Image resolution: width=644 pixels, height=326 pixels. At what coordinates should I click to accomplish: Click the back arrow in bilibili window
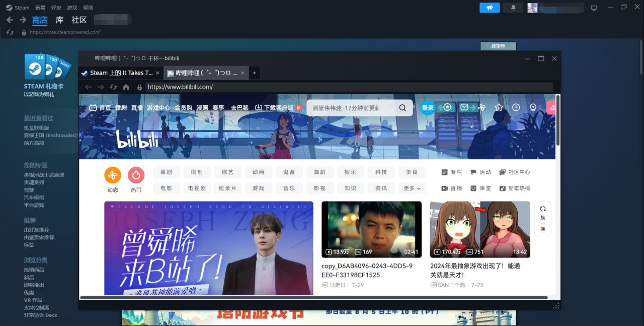tap(88, 87)
